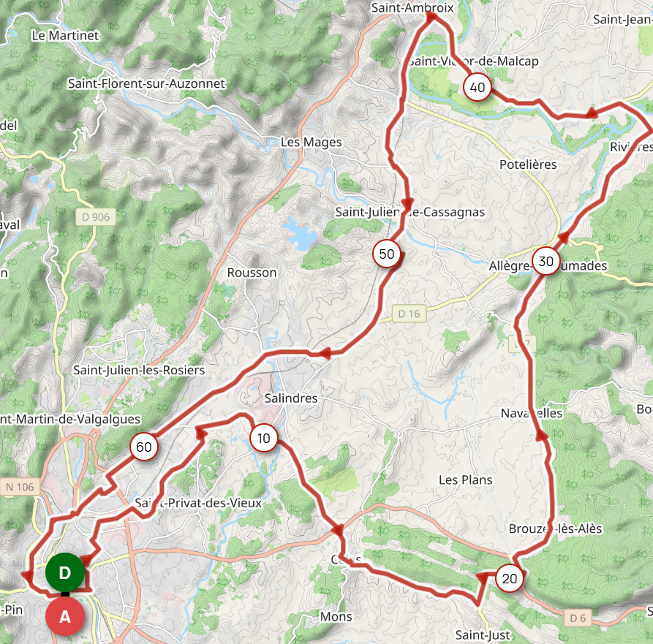This screenshot has width=653, height=644.
Task: Select the 20 km route marker
Action: (510, 578)
